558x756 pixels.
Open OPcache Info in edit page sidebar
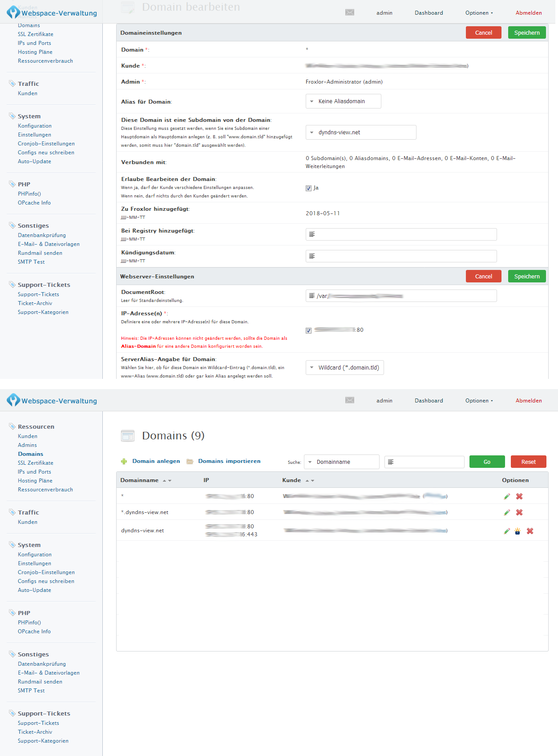tap(34, 203)
